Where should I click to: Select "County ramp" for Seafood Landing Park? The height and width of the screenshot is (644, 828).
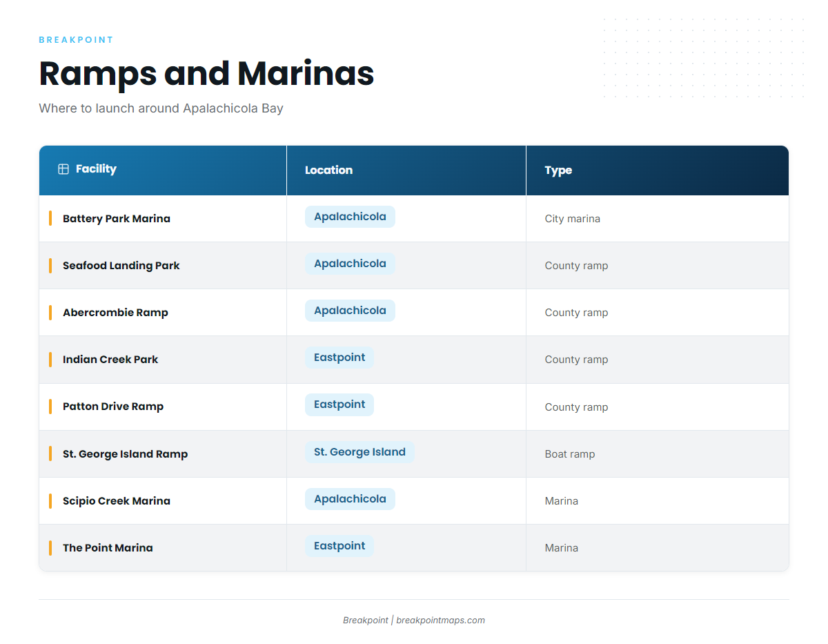576,266
